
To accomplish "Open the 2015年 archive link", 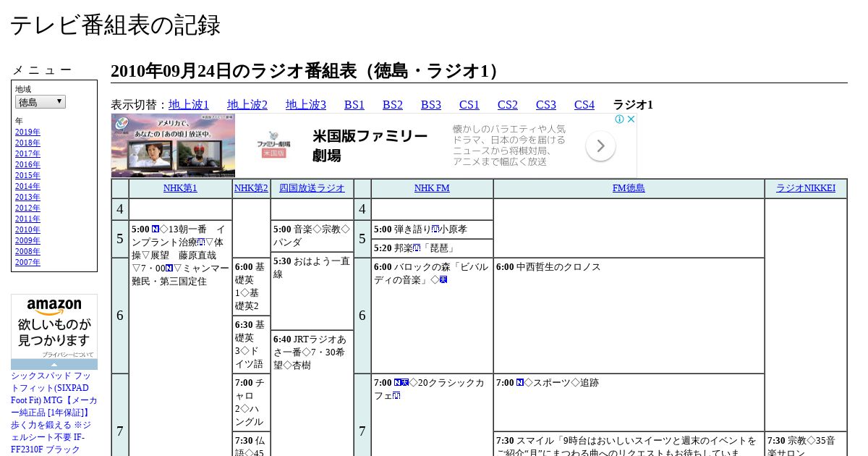I will click(x=27, y=175).
